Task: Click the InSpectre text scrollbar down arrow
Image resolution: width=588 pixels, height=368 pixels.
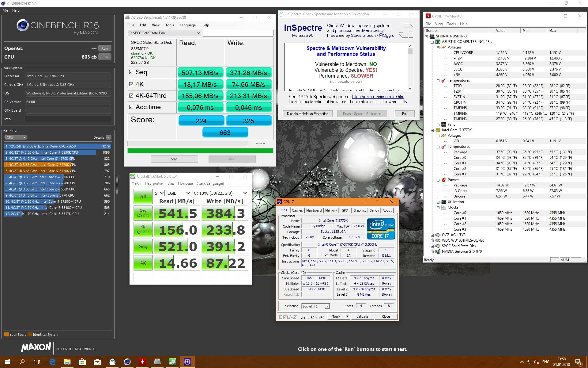Action: pyautogui.click(x=410, y=89)
